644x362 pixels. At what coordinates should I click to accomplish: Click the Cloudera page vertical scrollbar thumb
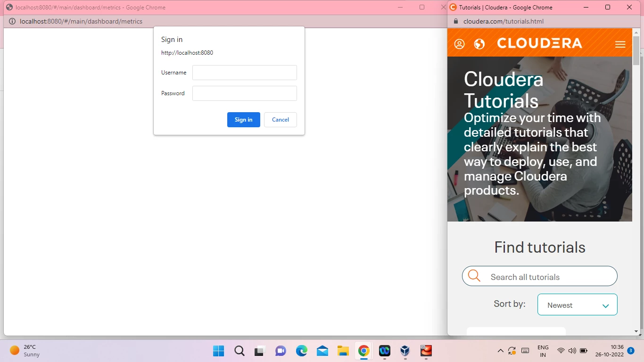point(636,51)
